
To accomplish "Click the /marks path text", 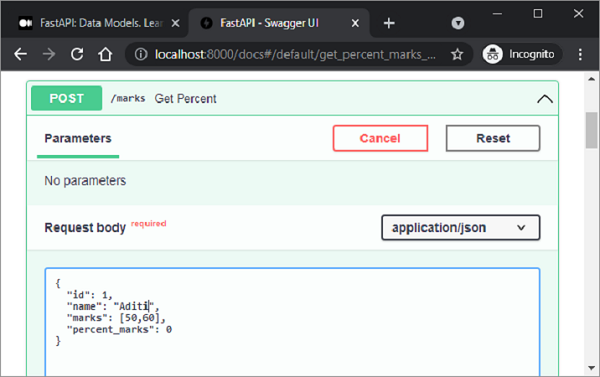I will (x=128, y=98).
